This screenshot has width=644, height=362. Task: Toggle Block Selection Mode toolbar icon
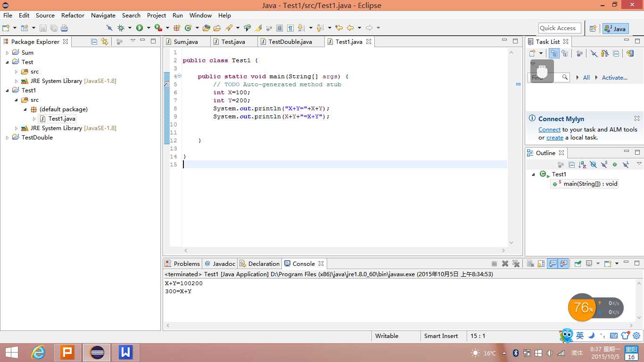(x=280, y=28)
